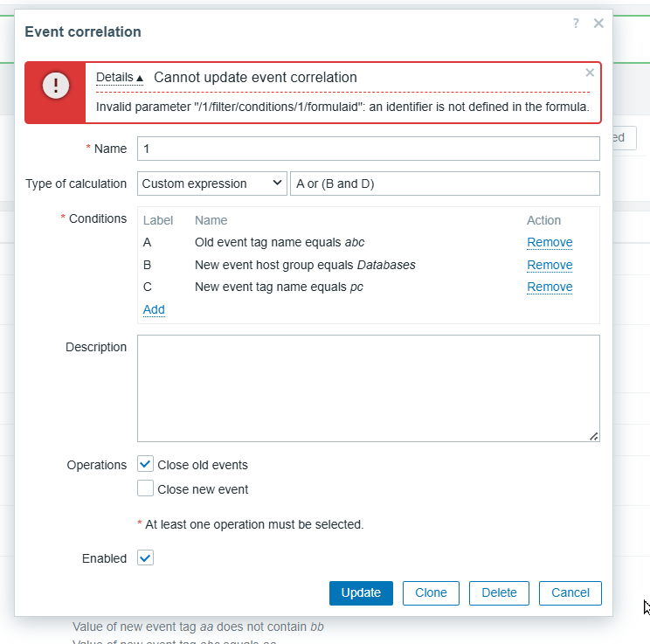Collapse the error Details section
Screen dimensions: 650x644
pos(120,78)
